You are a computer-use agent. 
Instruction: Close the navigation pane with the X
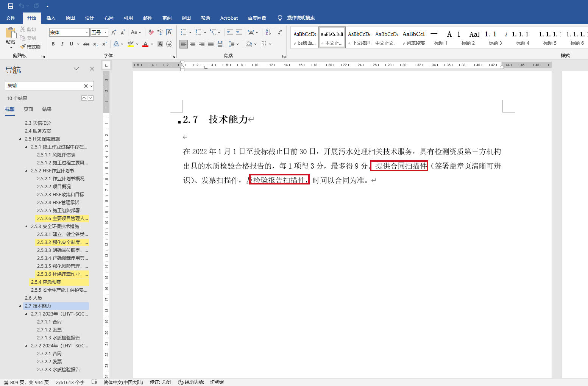click(92, 69)
